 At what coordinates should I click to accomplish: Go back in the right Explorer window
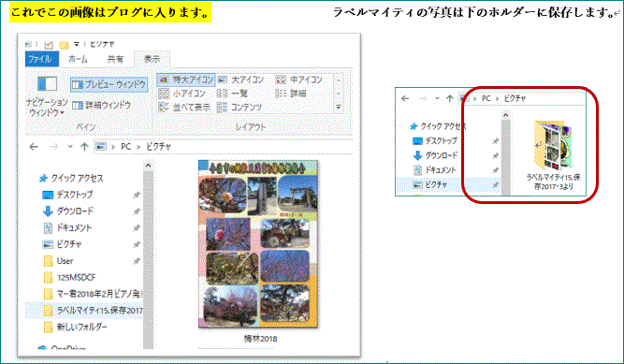405,98
